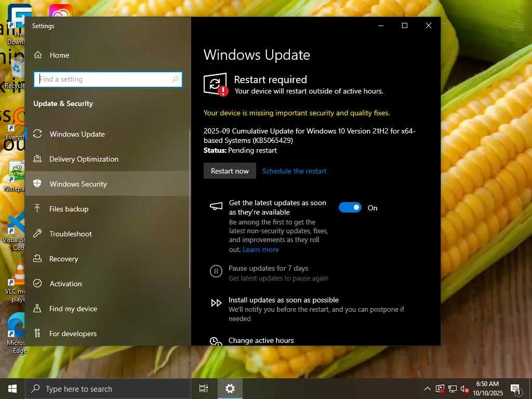
Task: Click the network tray icon
Action: pyautogui.click(x=453, y=389)
